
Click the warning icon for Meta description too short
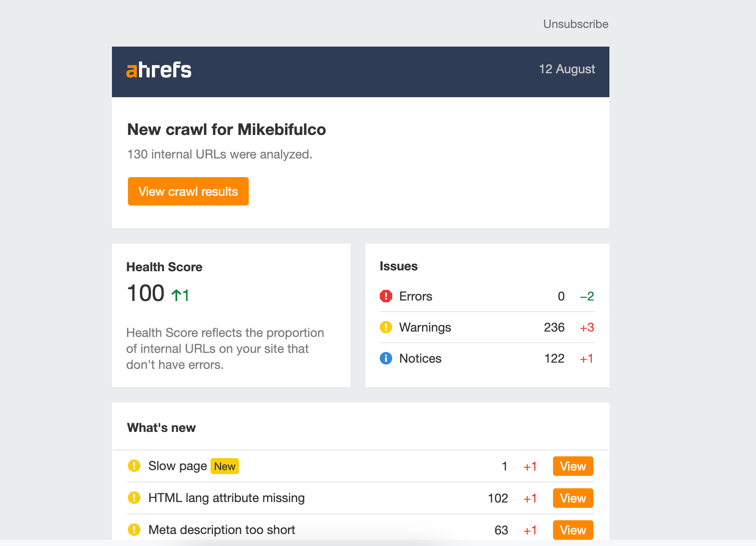click(x=134, y=530)
